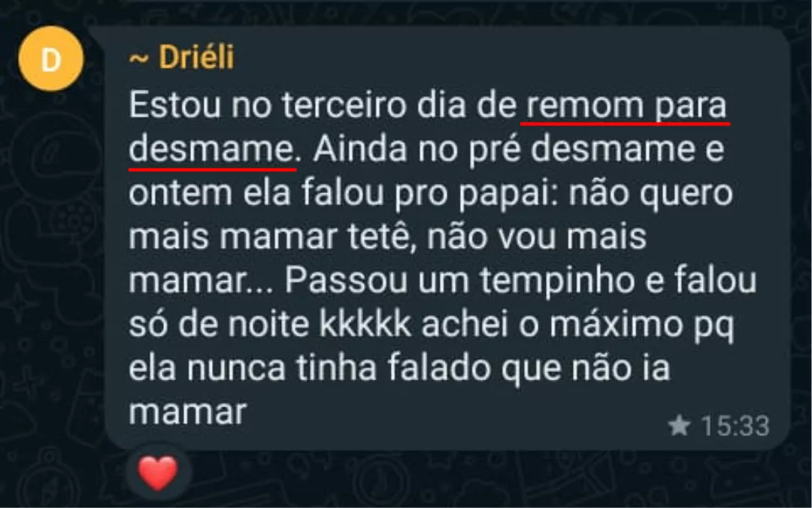812x508 pixels.
Task: Click the word tempinho in message
Action: (x=557, y=282)
